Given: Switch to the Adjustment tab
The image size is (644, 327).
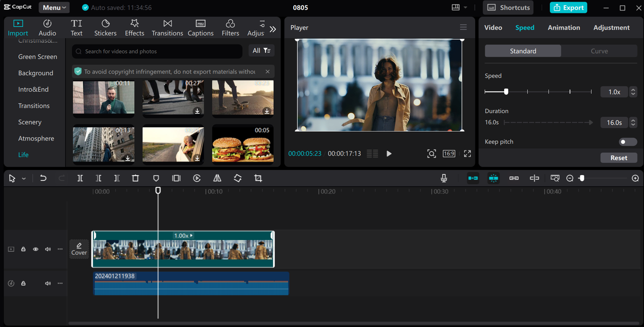Looking at the screenshot, I should [x=611, y=28].
